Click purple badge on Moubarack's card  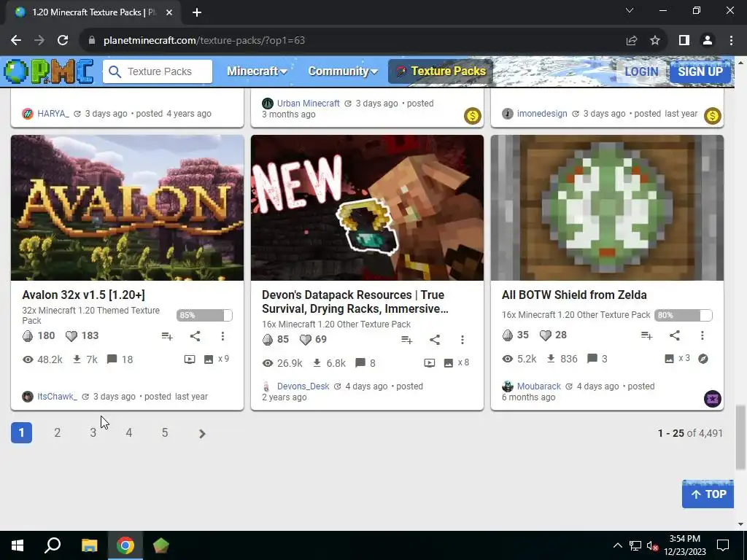713,399
